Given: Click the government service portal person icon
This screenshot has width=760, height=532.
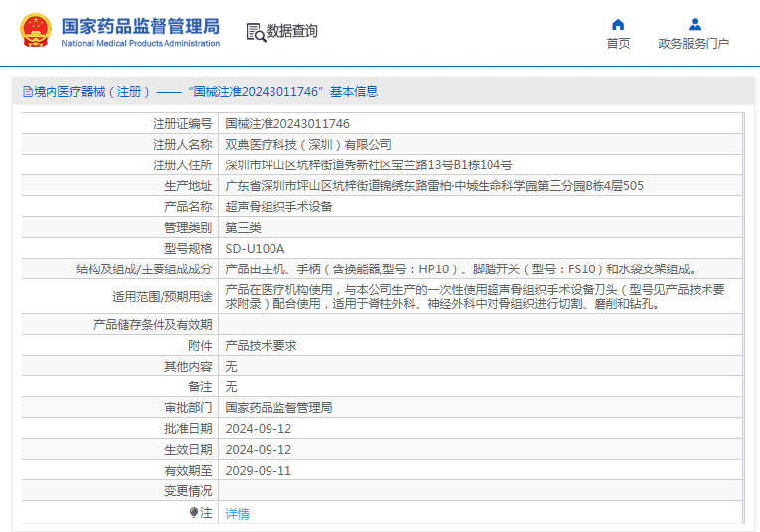Looking at the screenshot, I should click(x=694, y=24).
